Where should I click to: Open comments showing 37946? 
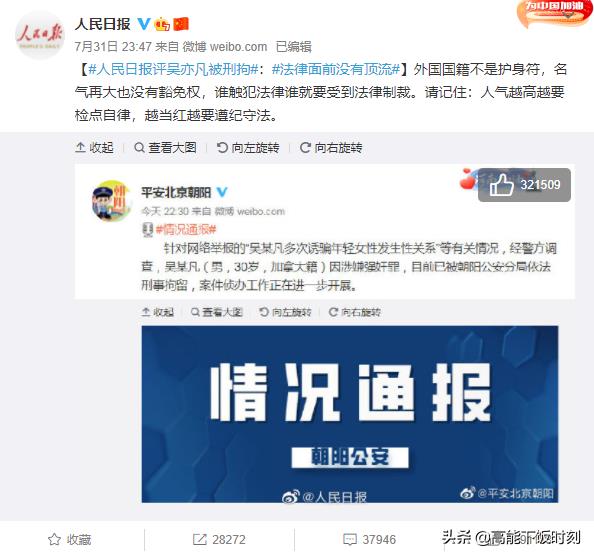point(369,539)
